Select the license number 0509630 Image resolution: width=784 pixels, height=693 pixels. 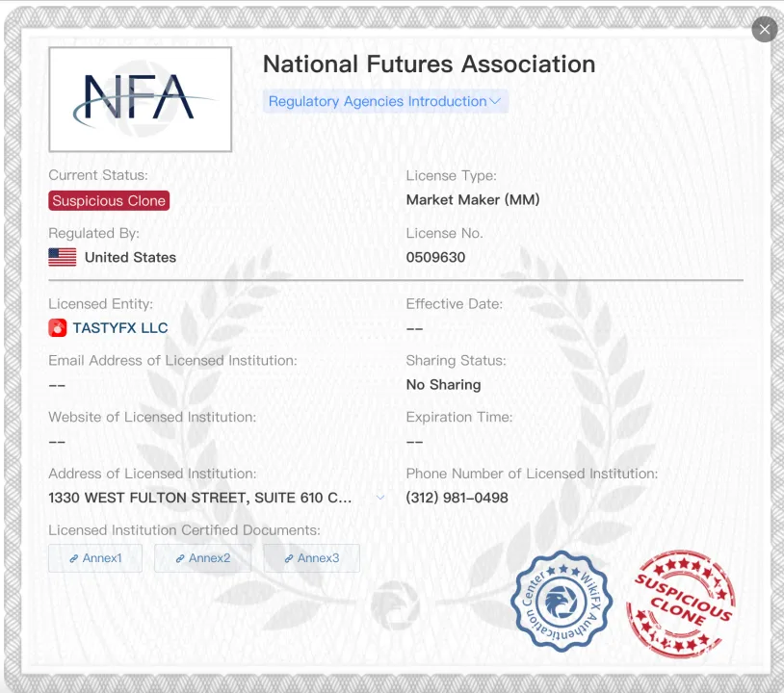point(435,257)
